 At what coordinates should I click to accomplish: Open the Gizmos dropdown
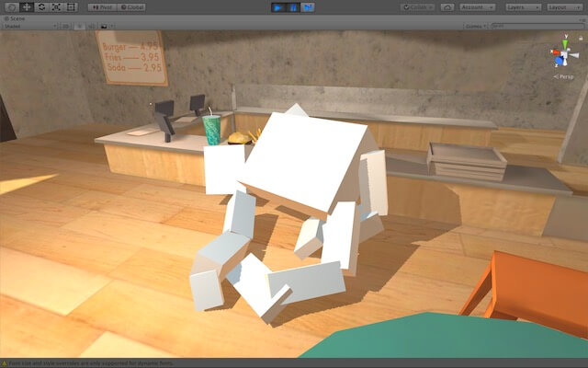pos(476,27)
